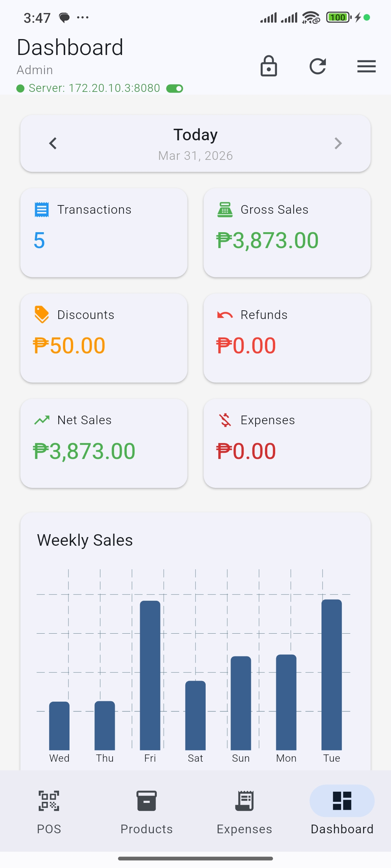Tap the Expenses crossed-dollar icon
This screenshot has width=391, height=868.
225,420
